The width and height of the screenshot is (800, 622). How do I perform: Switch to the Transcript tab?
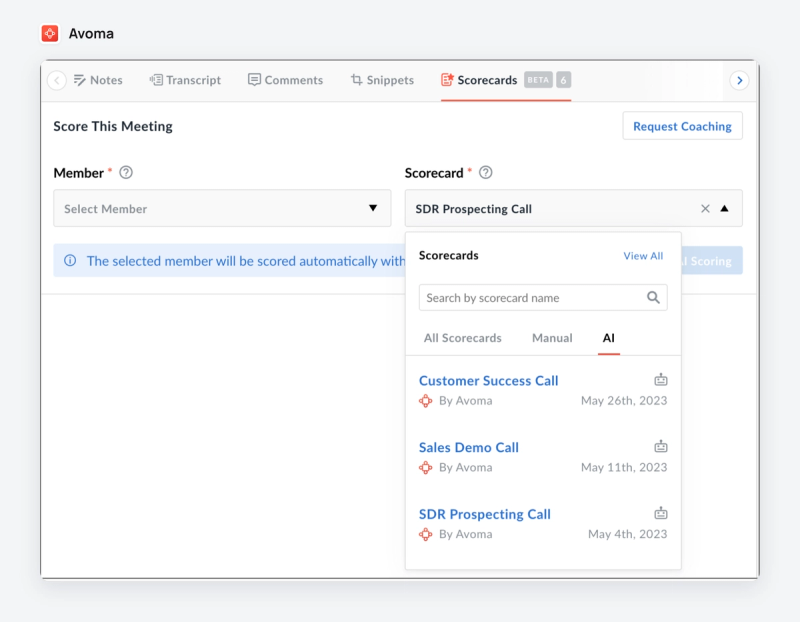click(x=185, y=80)
